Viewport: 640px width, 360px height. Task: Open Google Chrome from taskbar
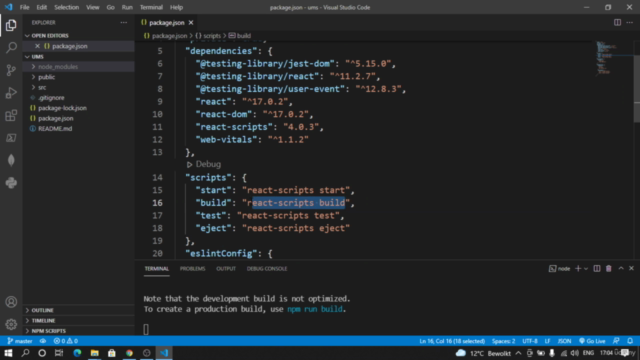point(129,353)
